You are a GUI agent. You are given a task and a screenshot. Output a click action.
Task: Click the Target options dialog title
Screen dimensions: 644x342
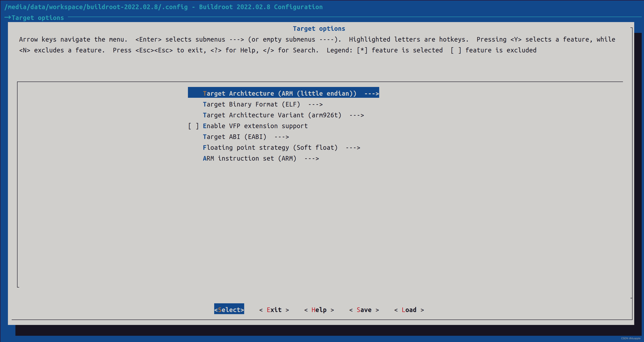point(319,28)
